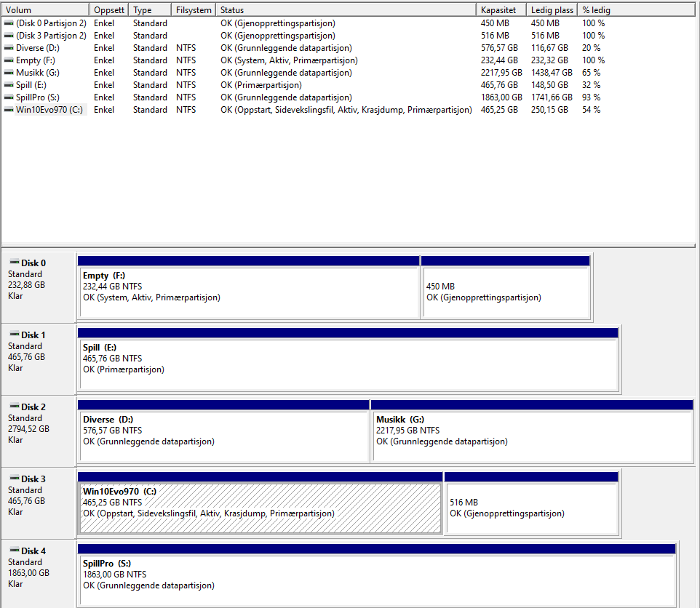Select the Spill (E:) row in volume list
The width and height of the screenshot is (700, 608).
tap(349, 85)
